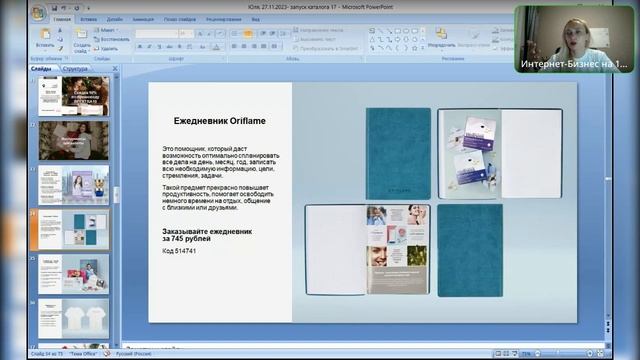Switch to Normal view icon in status bar

point(498,354)
